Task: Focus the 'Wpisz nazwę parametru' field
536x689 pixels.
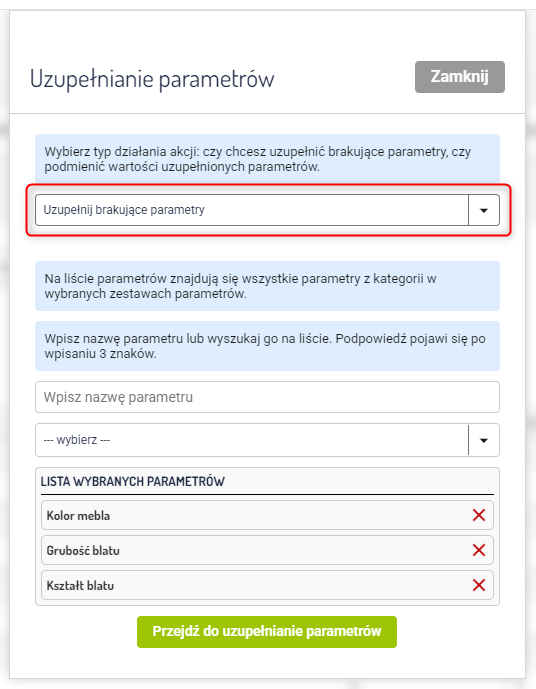Action: (267, 397)
